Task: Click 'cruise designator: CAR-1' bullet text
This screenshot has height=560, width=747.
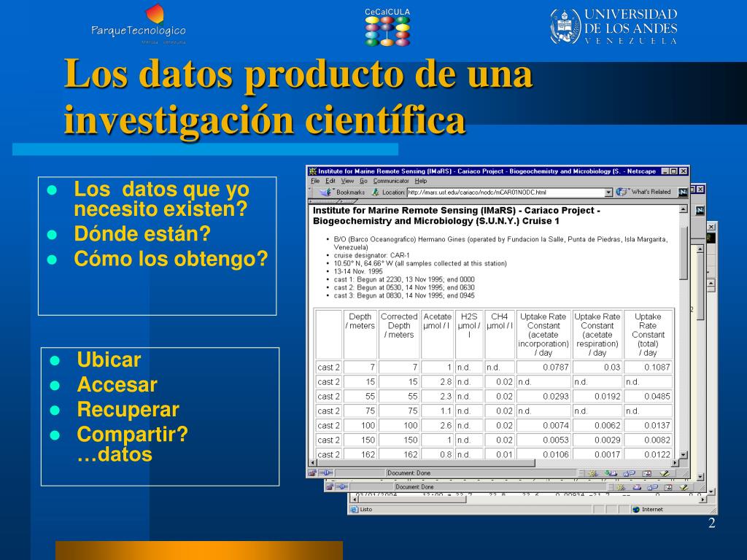Action: pyautogui.click(x=371, y=255)
